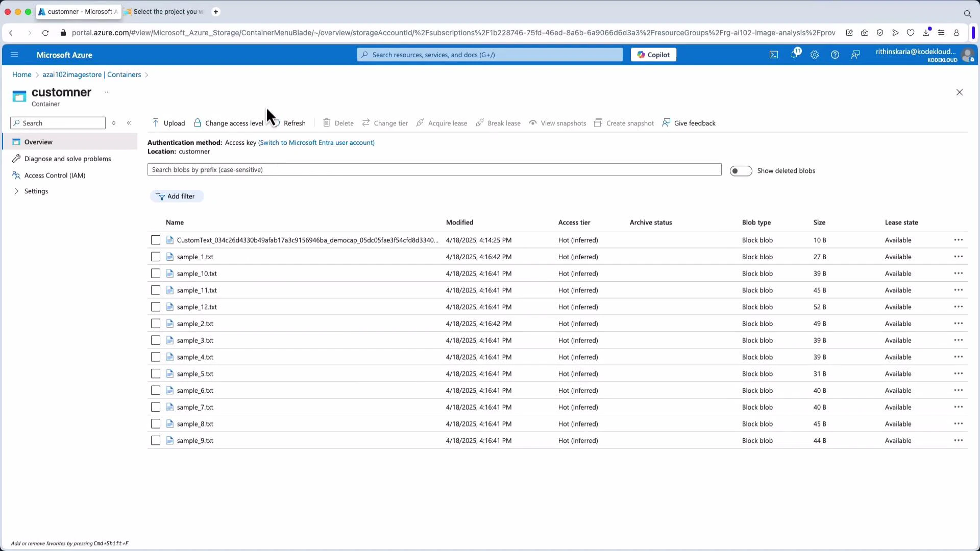This screenshot has height=551, width=980.
Task: Select the sample_5.txt row checkbox
Action: (x=156, y=373)
